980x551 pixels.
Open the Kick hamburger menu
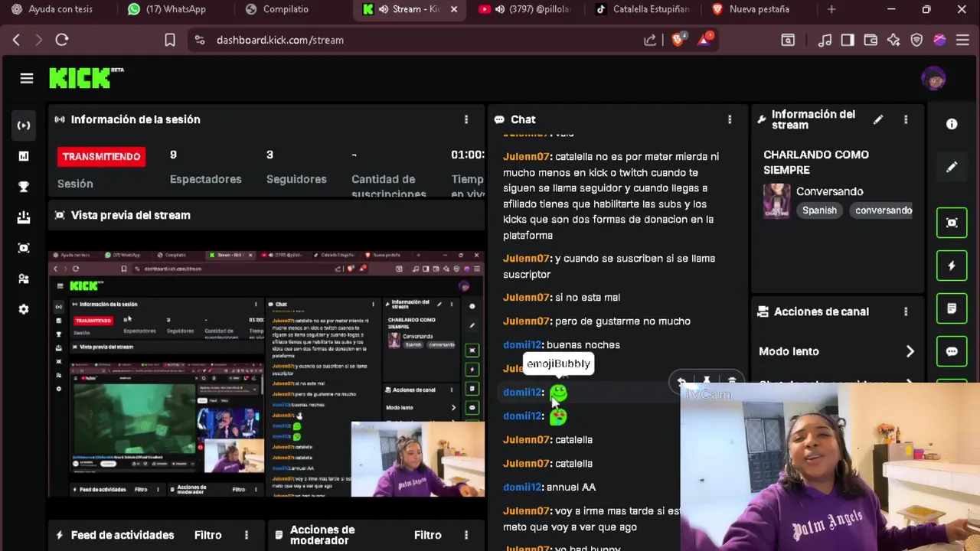coord(27,78)
